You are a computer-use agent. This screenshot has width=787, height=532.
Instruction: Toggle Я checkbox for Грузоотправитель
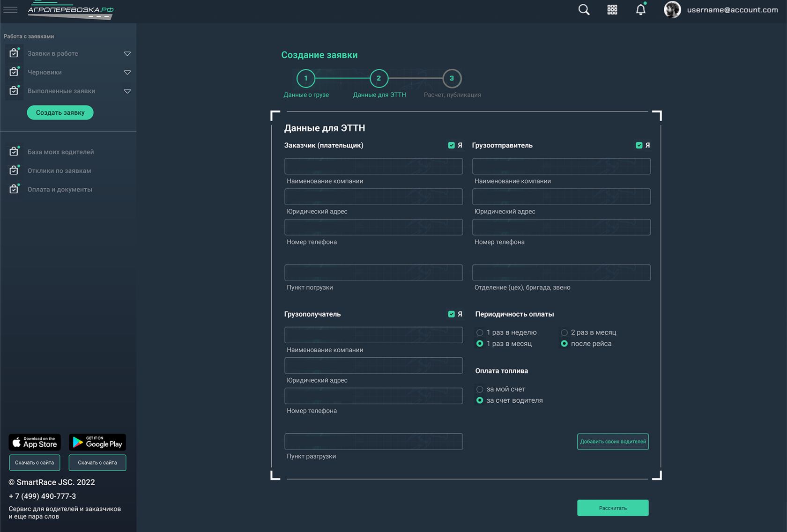639,145
